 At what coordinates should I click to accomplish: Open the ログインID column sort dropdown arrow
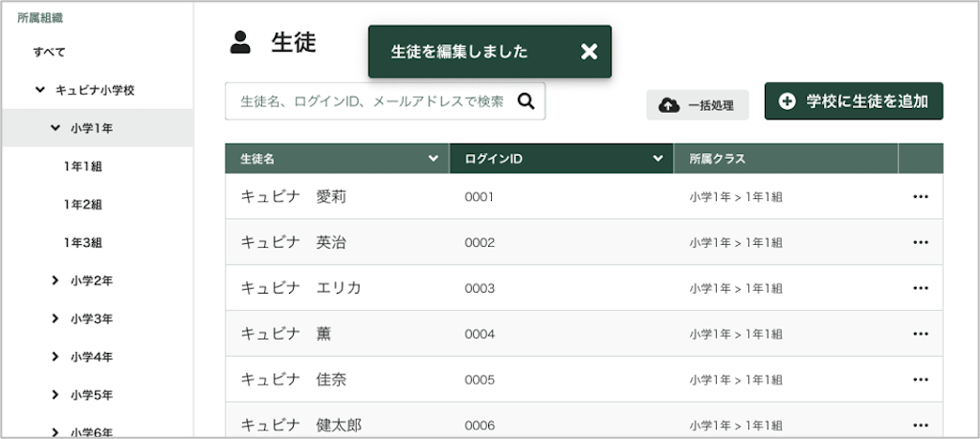coord(657,159)
